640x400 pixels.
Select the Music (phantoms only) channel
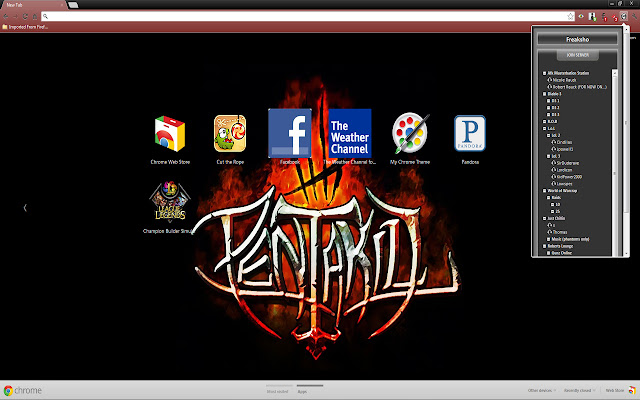point(570,239)
